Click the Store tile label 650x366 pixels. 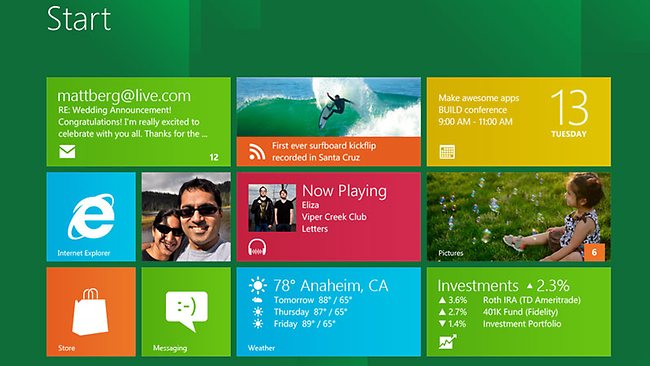click(67, 348)
